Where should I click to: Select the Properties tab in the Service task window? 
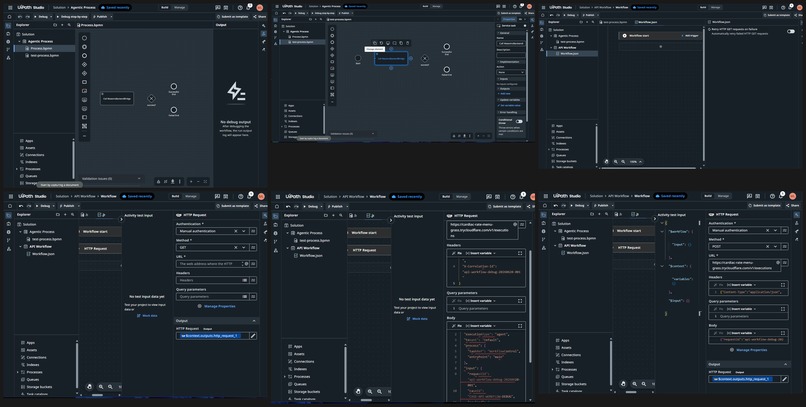pyautogui.click(x=509, y=18)
